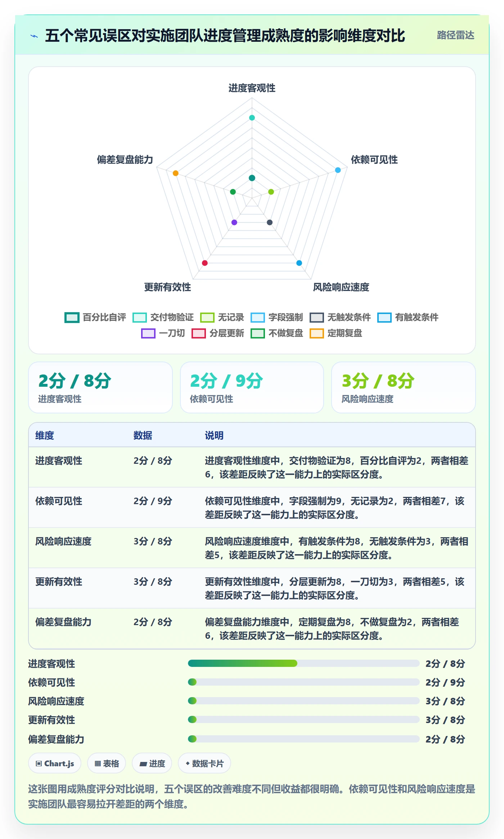Click the dark slate data point on radar
504x839 pixels.
(x=270, y=222)
